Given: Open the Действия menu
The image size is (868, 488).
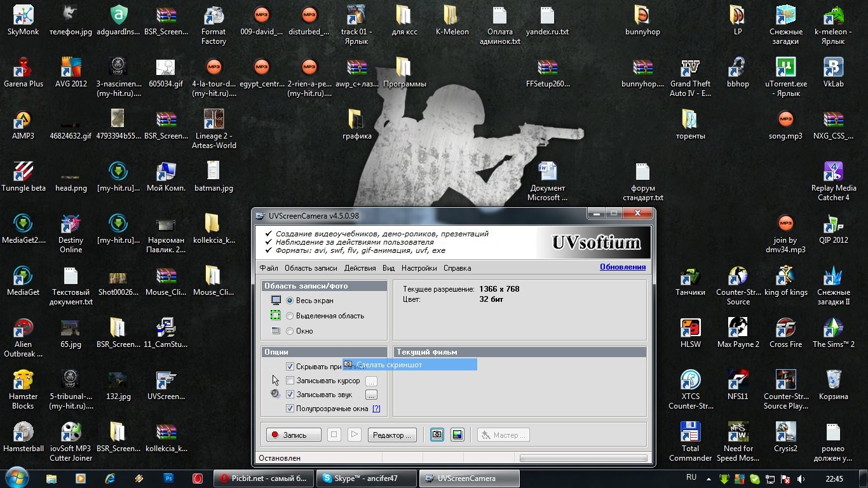Looking at the screenshot, I should click(360, 268).
